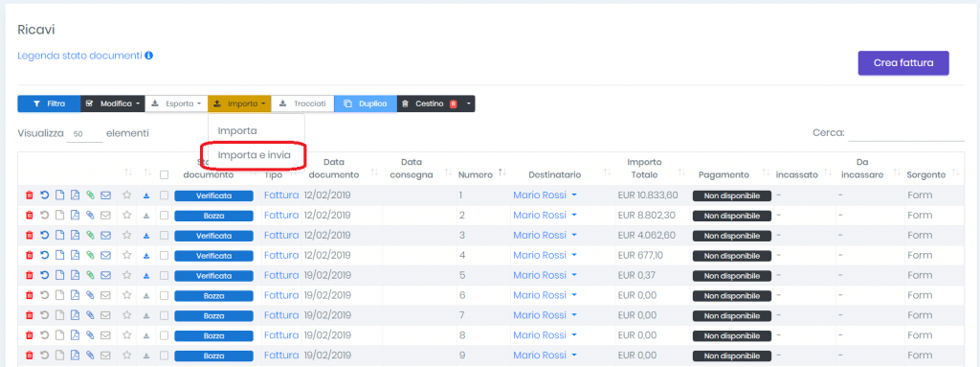This screenshot has width=980, height=367.
Task: Open the PDF icon for invoice 1
Action: (x=75, y=195)
